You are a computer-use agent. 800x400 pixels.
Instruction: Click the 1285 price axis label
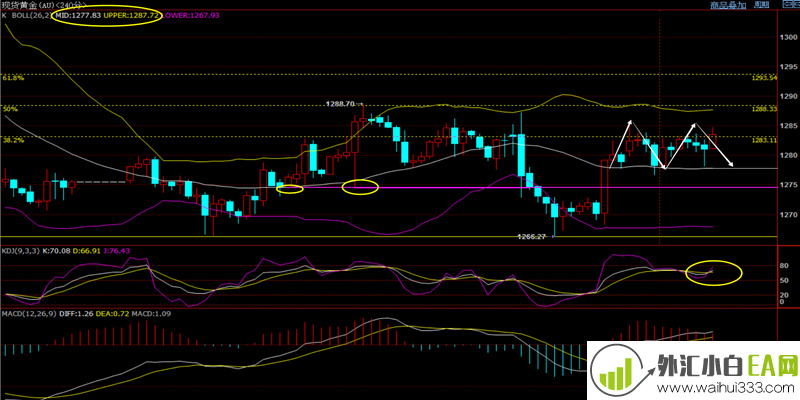tap(789, 126)
